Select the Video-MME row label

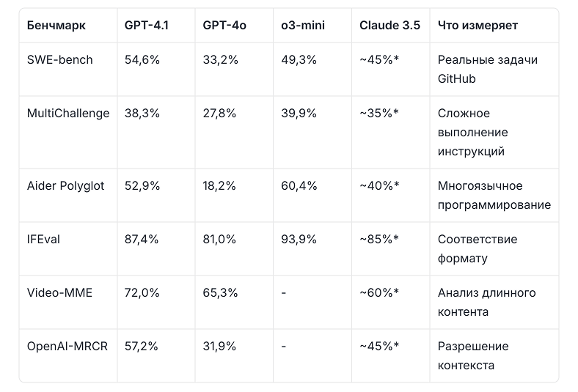click(59, 293)
